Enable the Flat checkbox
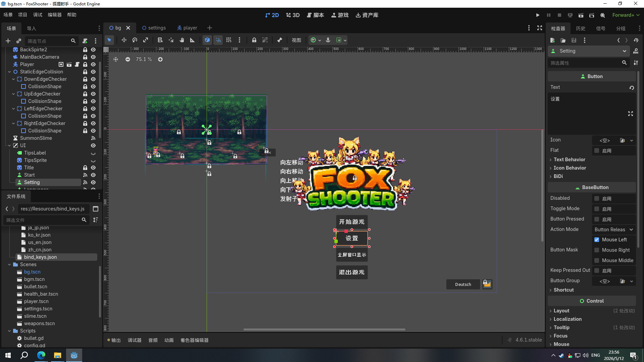 point(597,150)
